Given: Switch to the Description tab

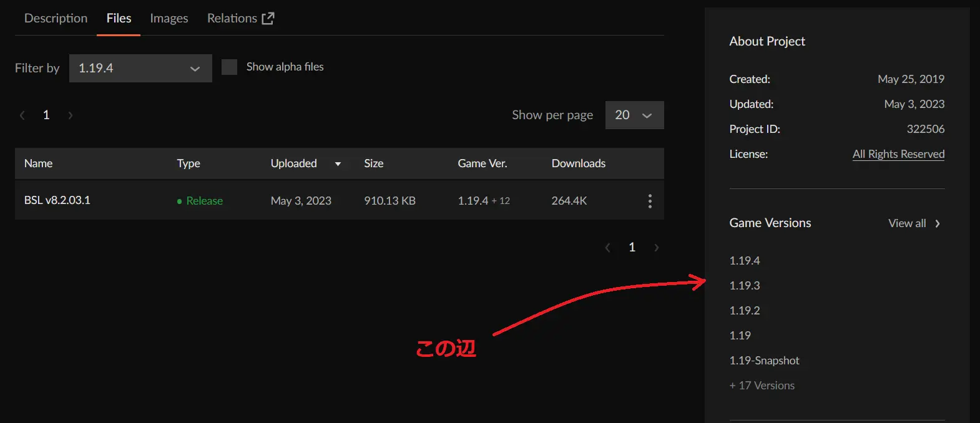Looking at the screenshot, I should pos(56,18).
